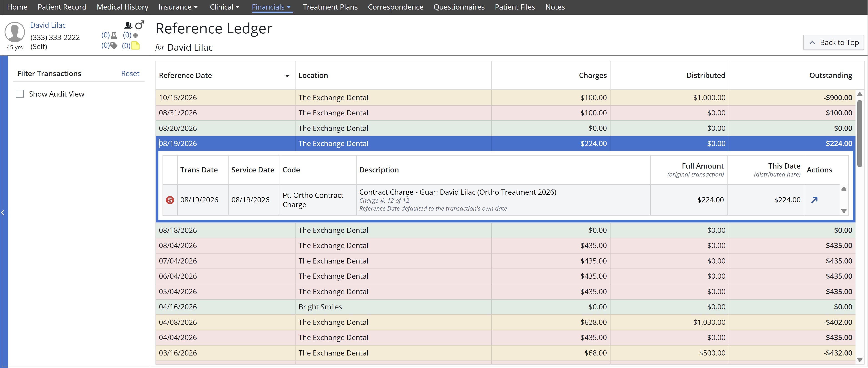Click the red dollar charge icon
868x368 pixels.
click(x=170, y=200)
